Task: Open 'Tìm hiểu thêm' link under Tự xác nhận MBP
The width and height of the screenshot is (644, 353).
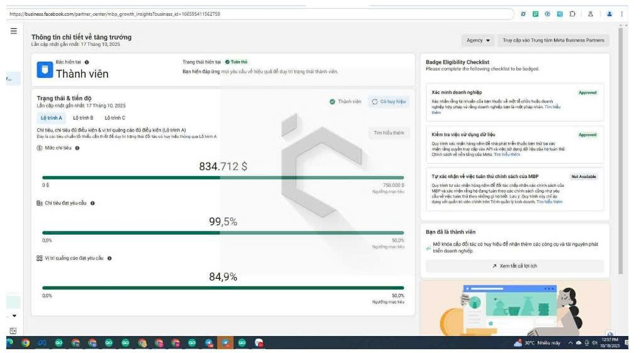Action: click(550, 202)
